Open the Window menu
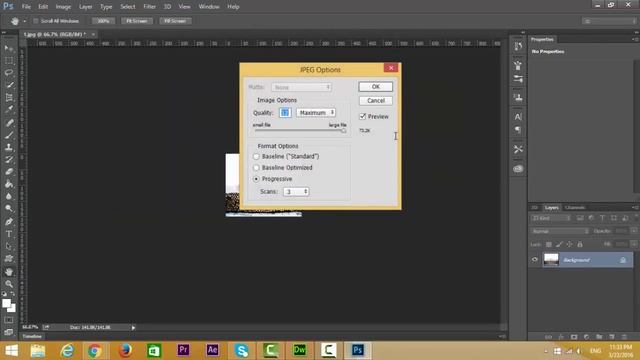Screen dimensions: 640x360 tap(209, 7)
